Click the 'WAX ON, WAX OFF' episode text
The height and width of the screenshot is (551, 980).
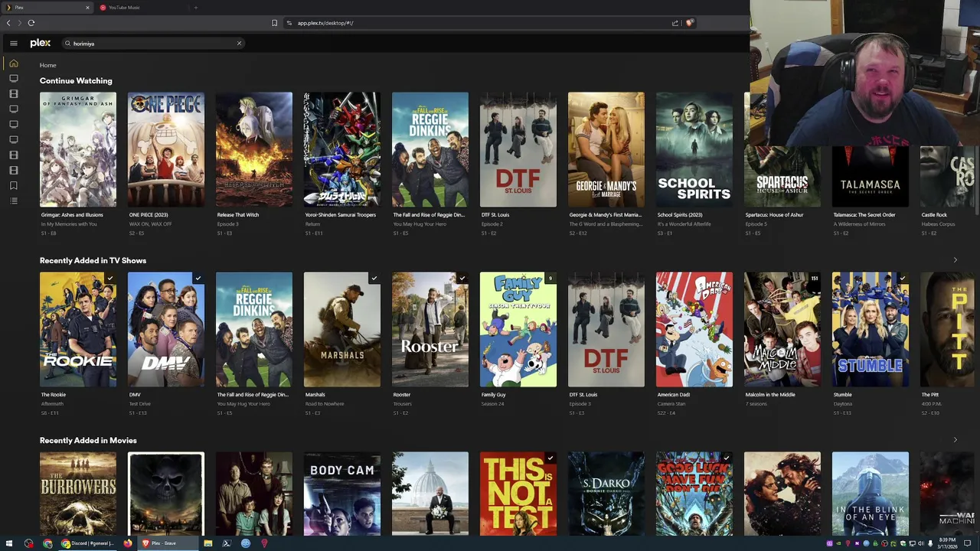(x=150, y=224)
